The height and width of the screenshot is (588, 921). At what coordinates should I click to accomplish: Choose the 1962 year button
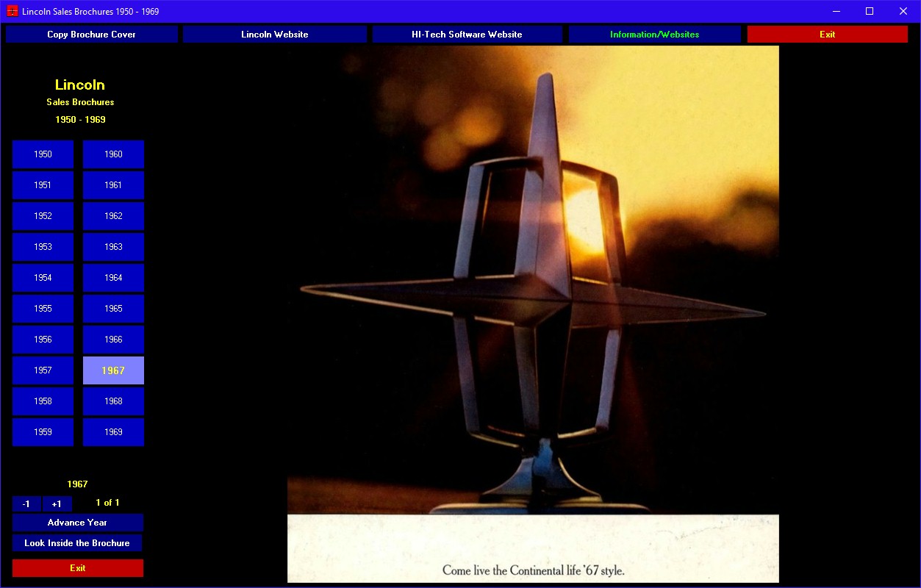(x=113, y=216)
